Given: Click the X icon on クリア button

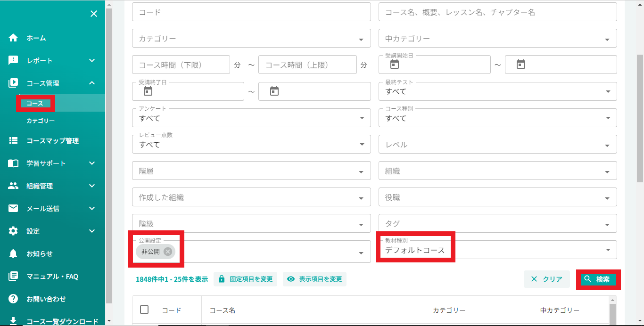Looking at the screenshot, I should pyautogui.click(x=534, y=279).
